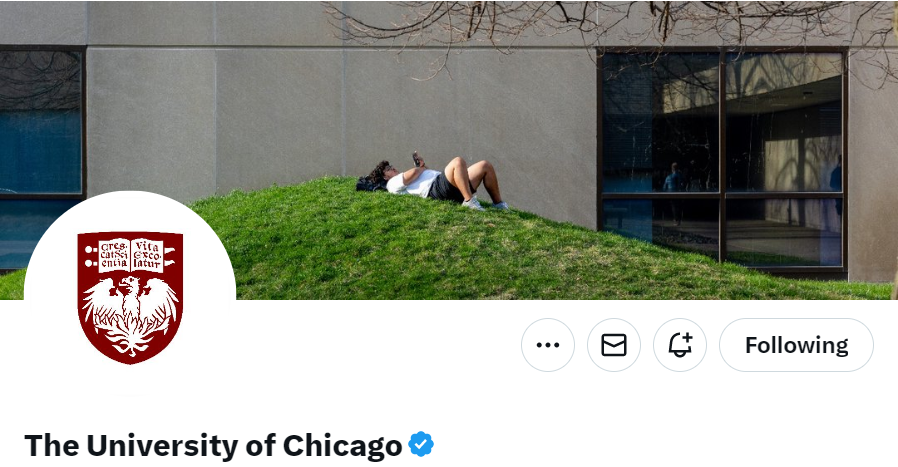Click the profile name The University of Chicago
898x467 pixels.
pyautogui.click(x=213, y=445)
